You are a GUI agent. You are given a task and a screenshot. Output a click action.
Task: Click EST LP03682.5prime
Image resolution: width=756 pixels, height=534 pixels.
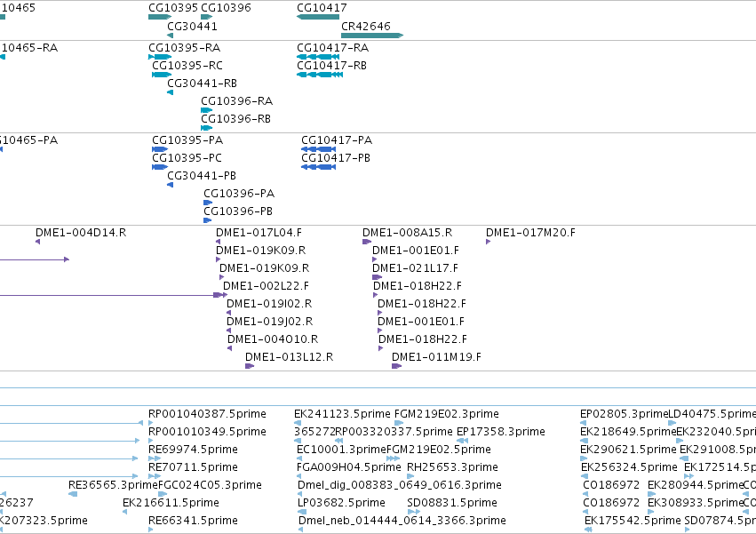[x=342, y=503]
